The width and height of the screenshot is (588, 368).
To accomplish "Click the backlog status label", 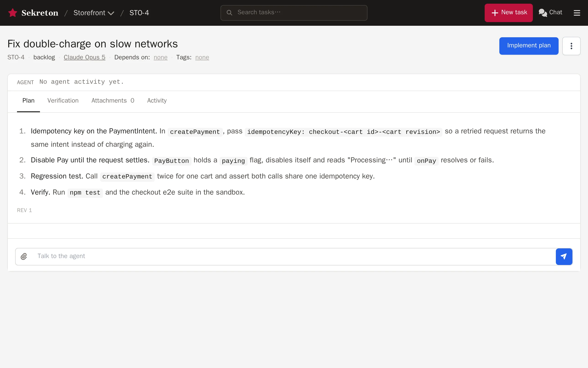I will 44,57.
